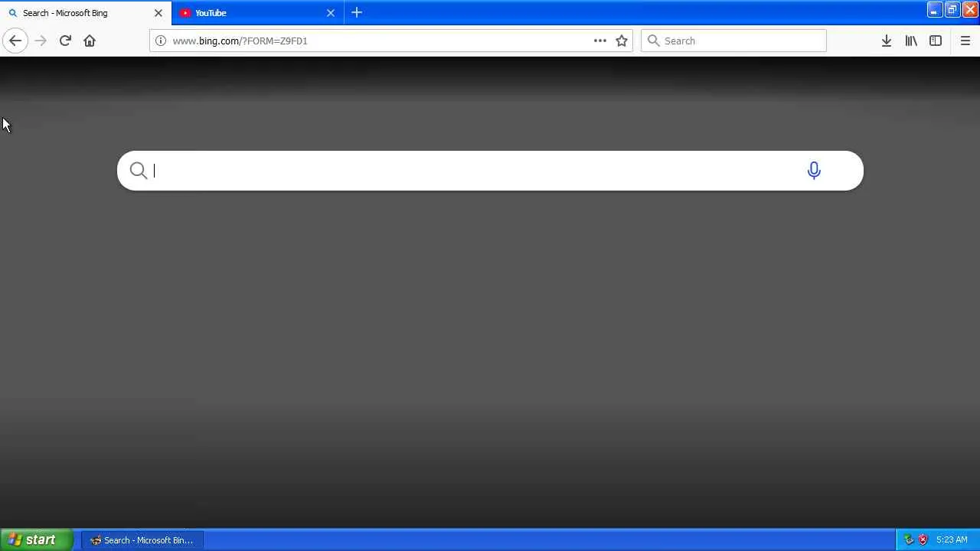Show site information for bing.com
Screen dimensions: 980x551
point(161,41)
